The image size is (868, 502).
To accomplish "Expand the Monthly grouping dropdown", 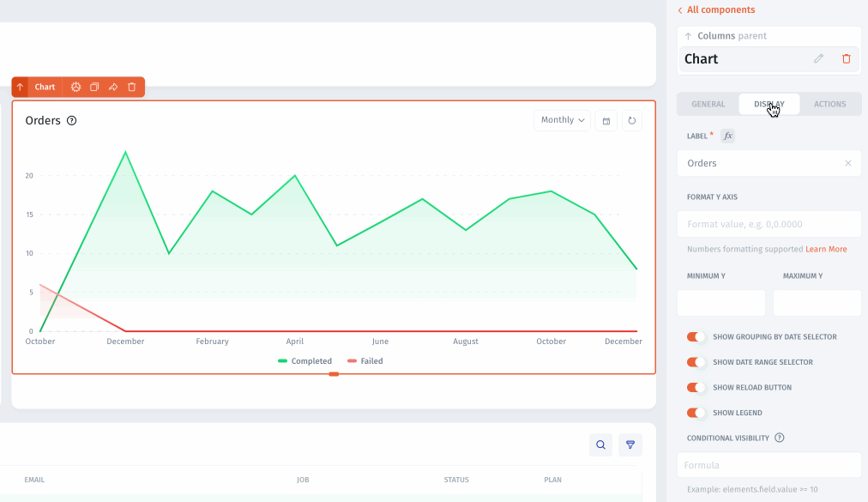I will [x=562, y=120].
